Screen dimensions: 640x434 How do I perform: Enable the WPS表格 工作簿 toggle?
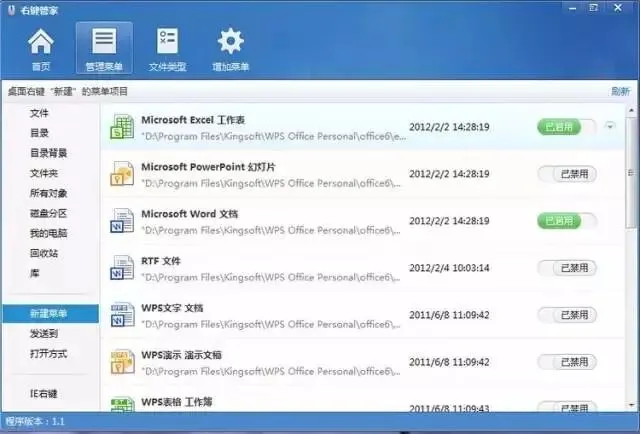click(567, 407)
